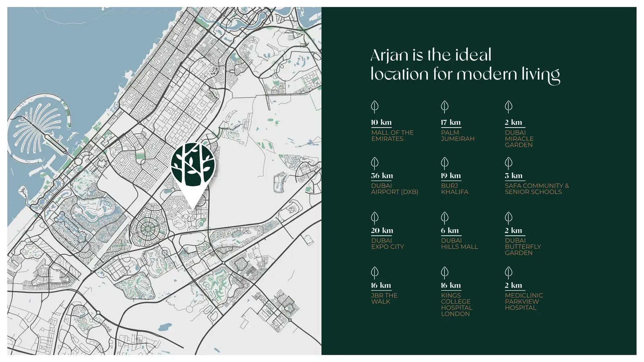Viewport: 644px width, 362px height.
Task: Click the 10 km distance value
Action: [x=381, y=122]
